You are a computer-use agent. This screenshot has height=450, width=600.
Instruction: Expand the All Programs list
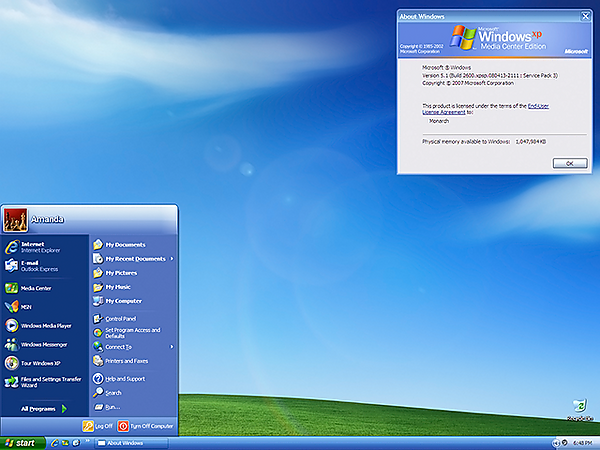tap(44, 408)
